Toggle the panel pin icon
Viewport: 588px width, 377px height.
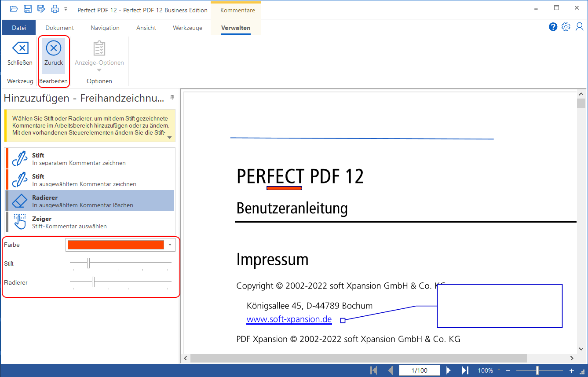172,97
